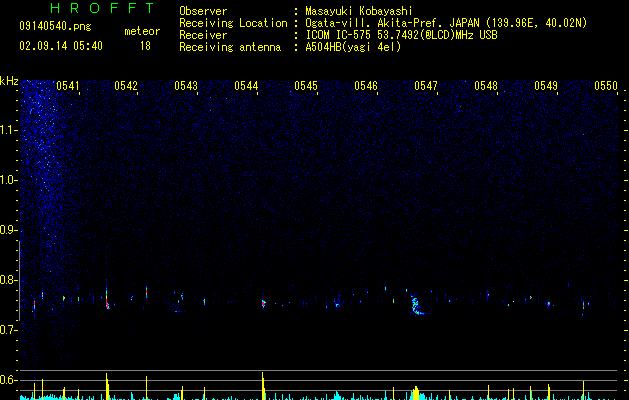Click the 0544 time marker
The height and width of the screenshot is (400, 629).
(x=246, y=86)
